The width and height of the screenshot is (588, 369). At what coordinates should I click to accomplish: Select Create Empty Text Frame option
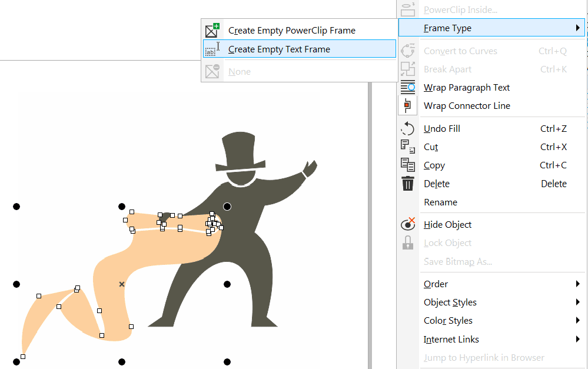tap(279, 49)
